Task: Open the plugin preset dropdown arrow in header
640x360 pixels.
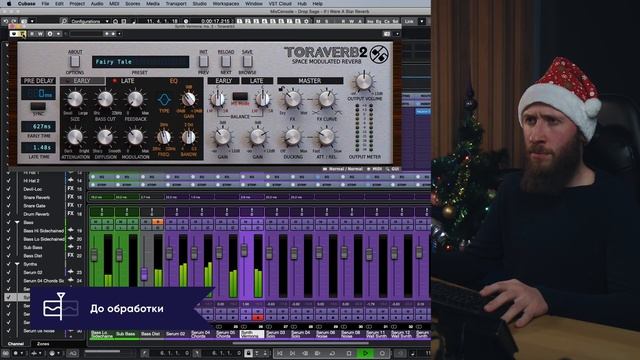Action: pyautogui.click(x=119, y=34)
